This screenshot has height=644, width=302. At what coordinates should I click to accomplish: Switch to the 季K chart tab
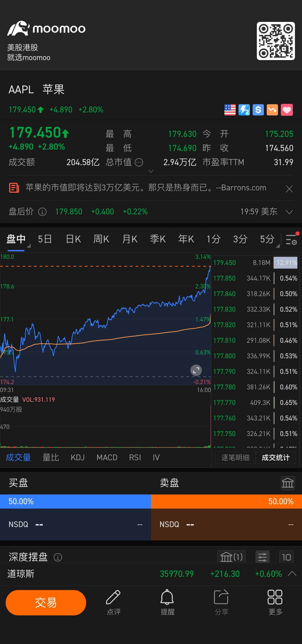click(158, 239)
